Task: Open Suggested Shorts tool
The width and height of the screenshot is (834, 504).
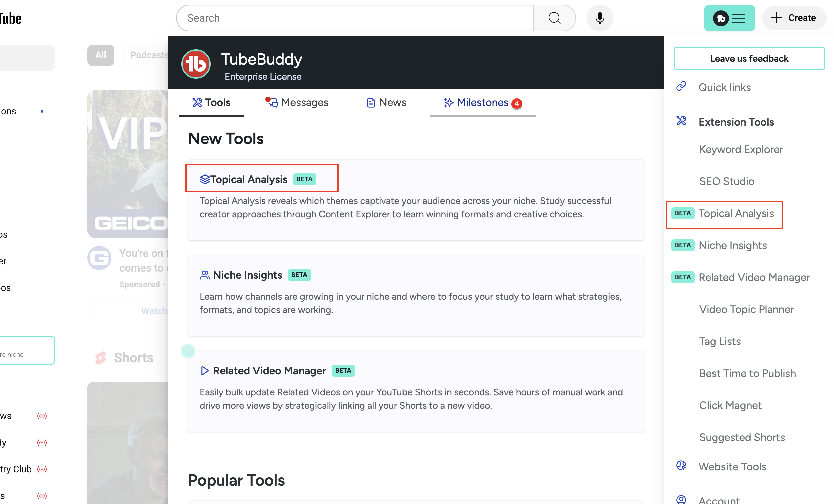Action: [742, 437]
